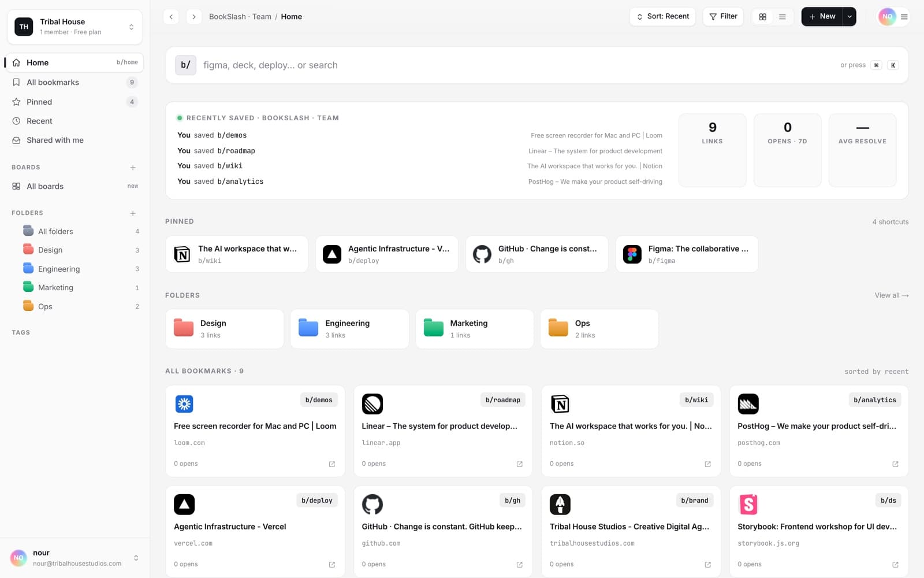Add a new folder with plus icon

pos(133,213)
